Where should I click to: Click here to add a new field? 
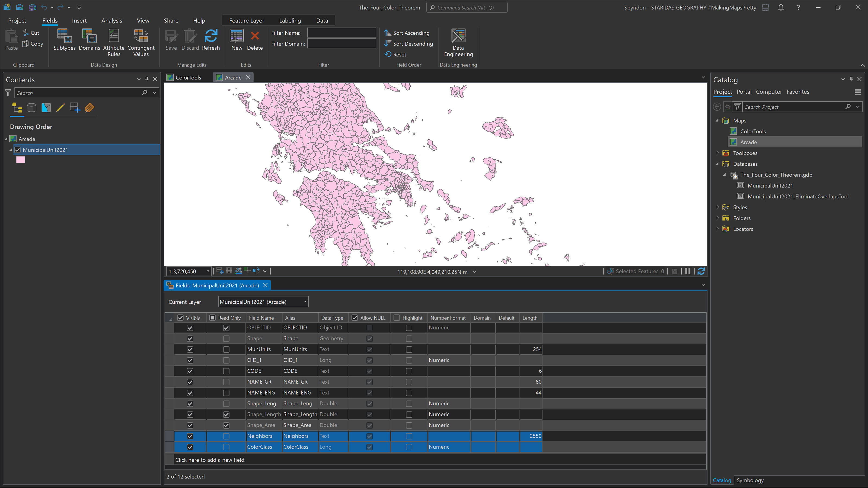pos(210,460)
